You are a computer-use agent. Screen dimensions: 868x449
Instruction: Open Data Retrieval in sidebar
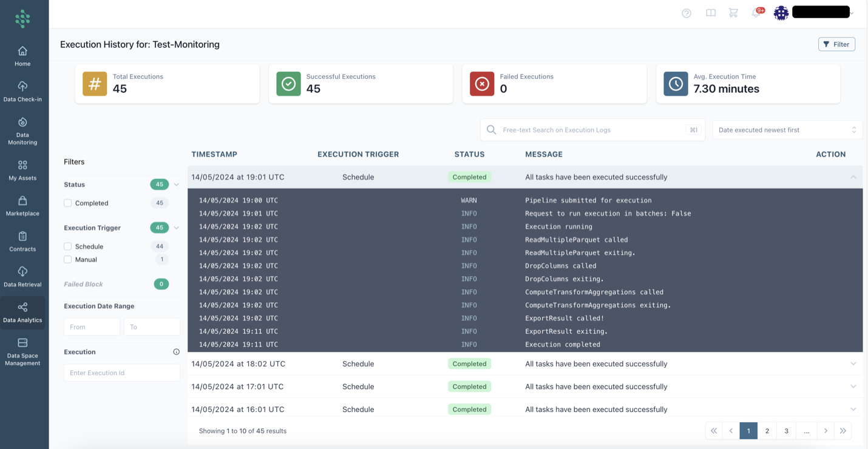(22, 277)
